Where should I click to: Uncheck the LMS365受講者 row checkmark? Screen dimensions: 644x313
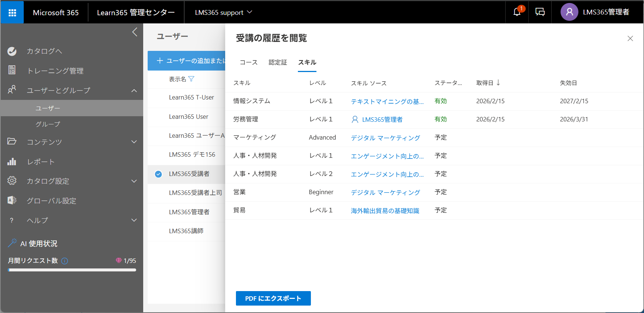158,174
